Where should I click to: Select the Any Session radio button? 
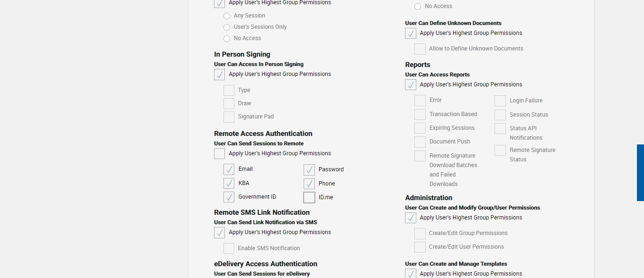point(227,16)
